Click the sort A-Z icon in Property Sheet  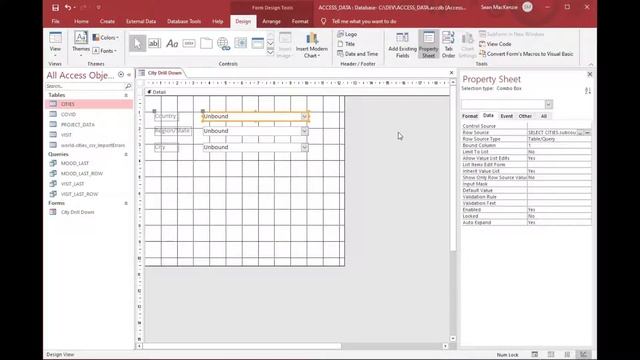tap(588, 91)
